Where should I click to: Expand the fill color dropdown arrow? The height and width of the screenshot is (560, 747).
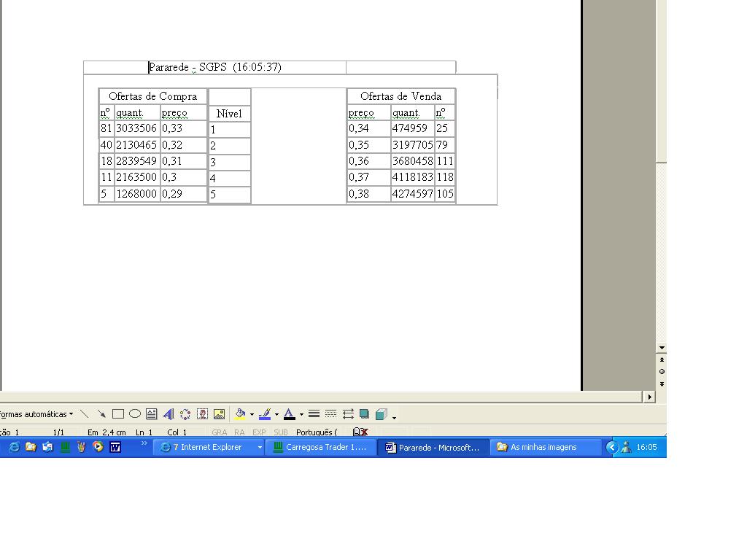tap(252, 414)
